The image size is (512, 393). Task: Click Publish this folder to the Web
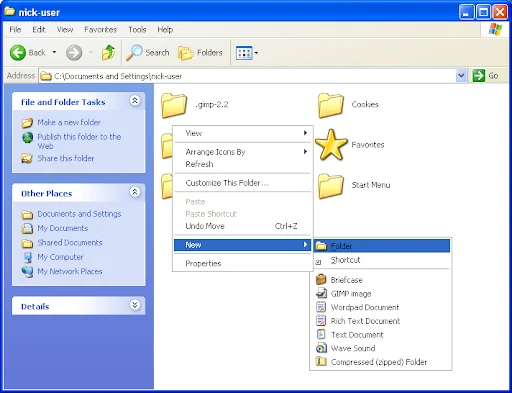79,141
